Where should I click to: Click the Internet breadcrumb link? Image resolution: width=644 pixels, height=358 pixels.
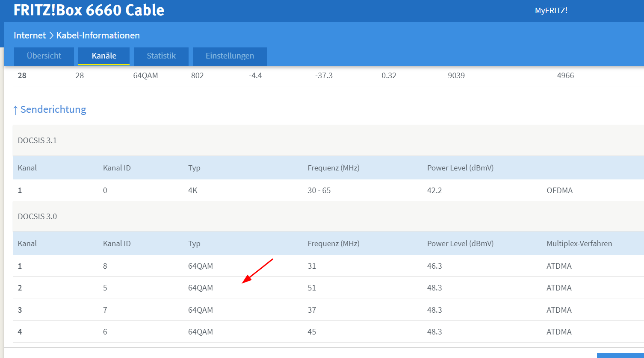tap(30, 35)
